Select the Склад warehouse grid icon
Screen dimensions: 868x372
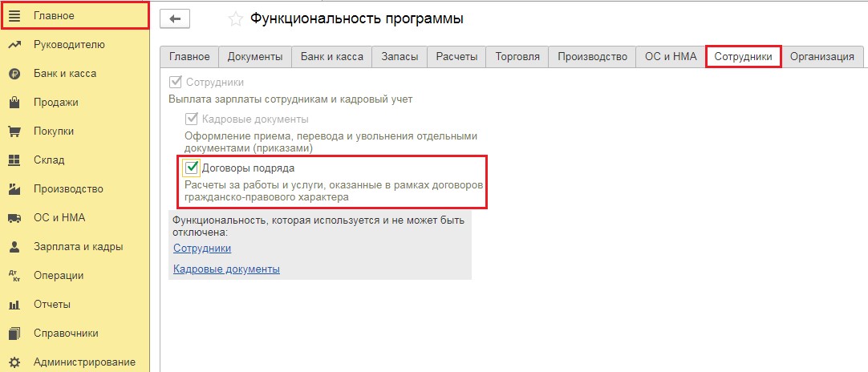(14, 160)
